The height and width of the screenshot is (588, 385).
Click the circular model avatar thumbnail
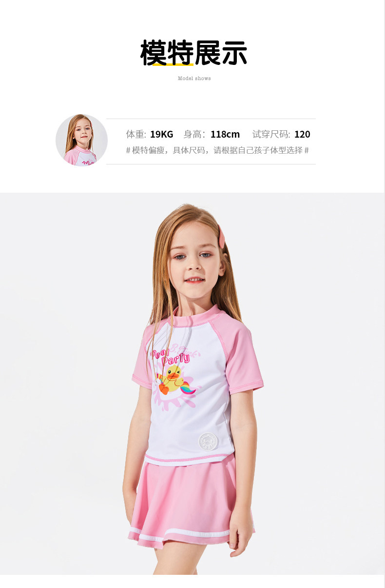(81, 141)
